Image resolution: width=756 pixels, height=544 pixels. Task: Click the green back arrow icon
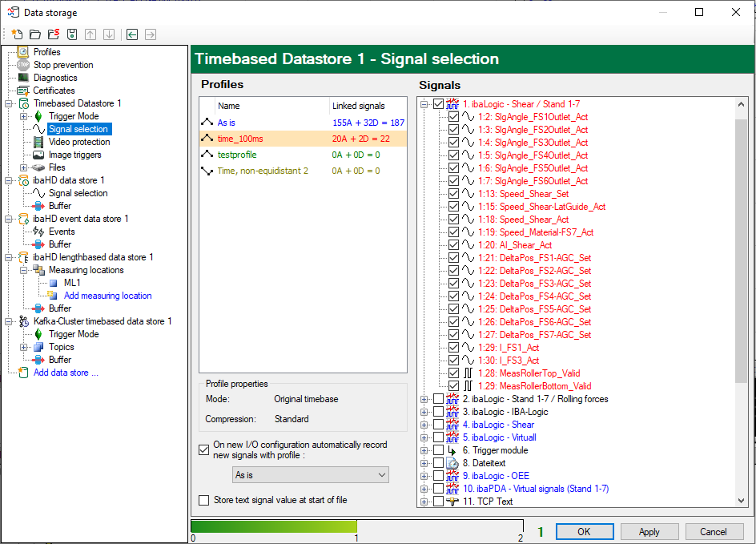pos(131,34)
